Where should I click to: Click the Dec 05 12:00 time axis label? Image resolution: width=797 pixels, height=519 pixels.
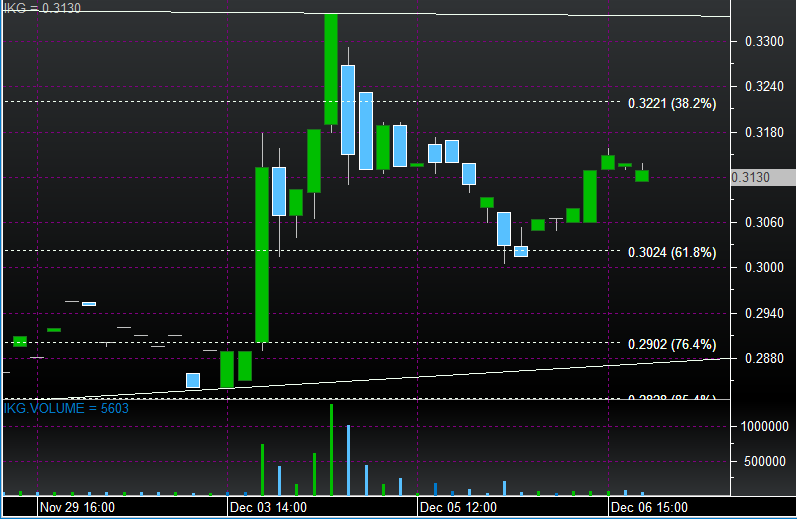coord(457,508)
